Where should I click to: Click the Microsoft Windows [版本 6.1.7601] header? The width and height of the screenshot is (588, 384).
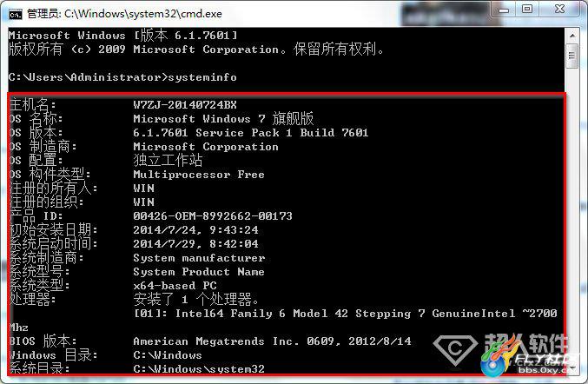[122, 36]
